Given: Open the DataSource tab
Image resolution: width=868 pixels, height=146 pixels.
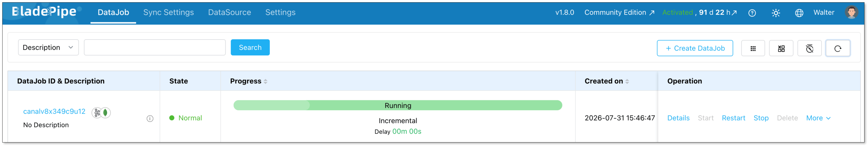Looking at the screenshot, I should [229, 12].
